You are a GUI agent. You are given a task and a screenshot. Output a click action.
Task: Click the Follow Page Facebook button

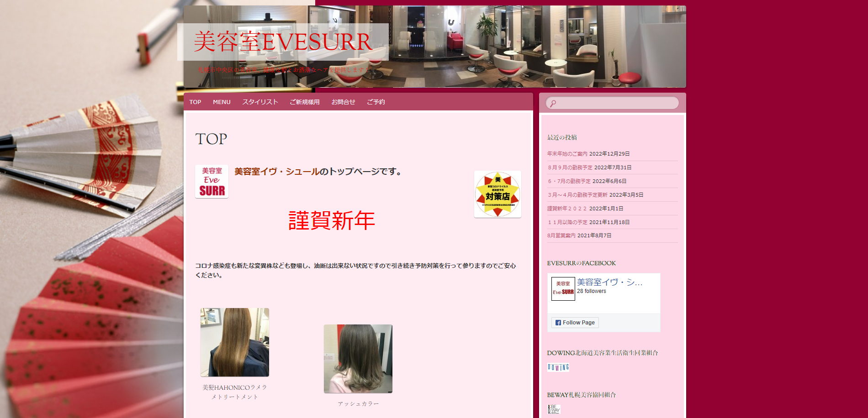575,323
